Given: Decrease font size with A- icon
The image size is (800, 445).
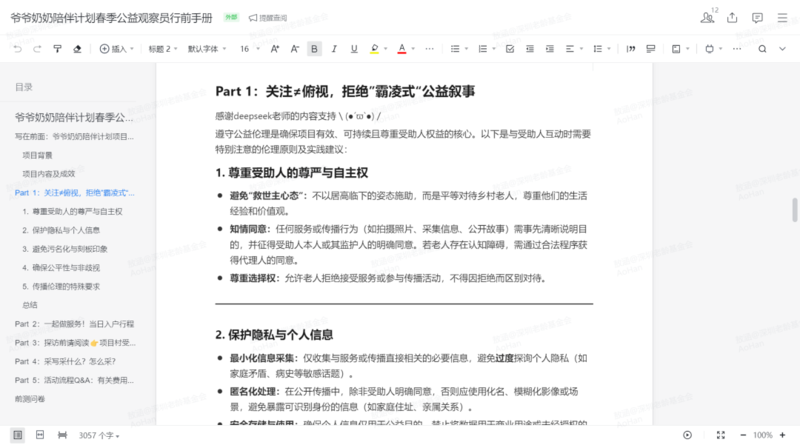Looking at the screenshot, I should point(294,49).
